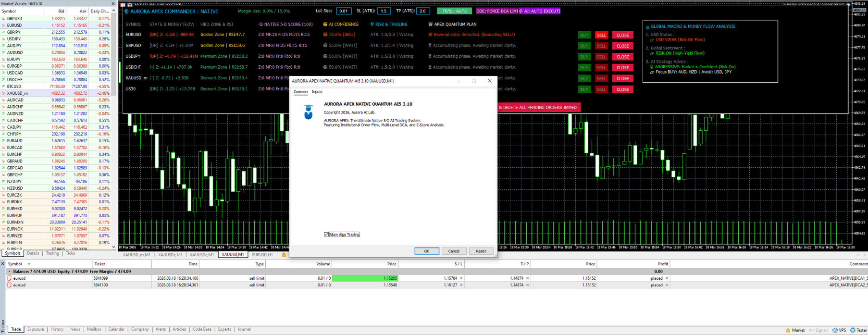Screen dimensions: 868x335
Task: Click the AI Confidence header icon
Action: [325, 24]
